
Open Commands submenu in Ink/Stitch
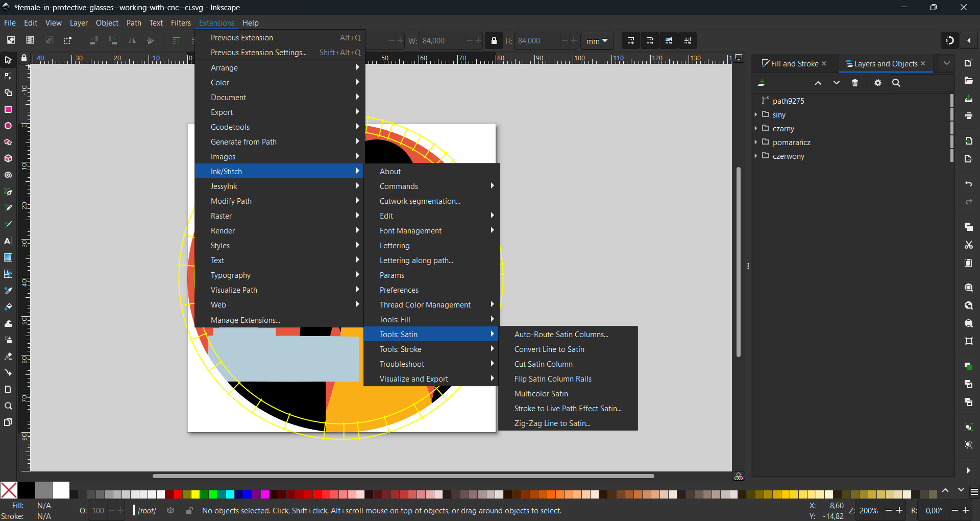tap(431, 186)
